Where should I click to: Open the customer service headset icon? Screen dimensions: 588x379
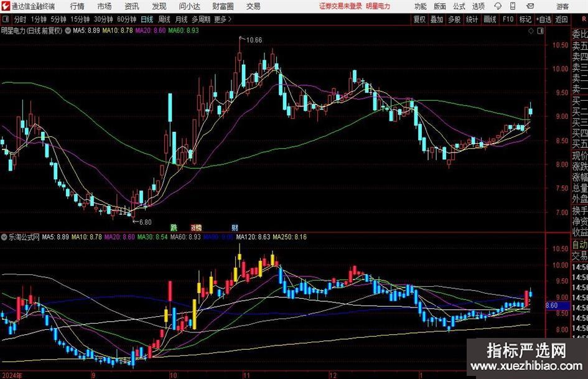498,6
